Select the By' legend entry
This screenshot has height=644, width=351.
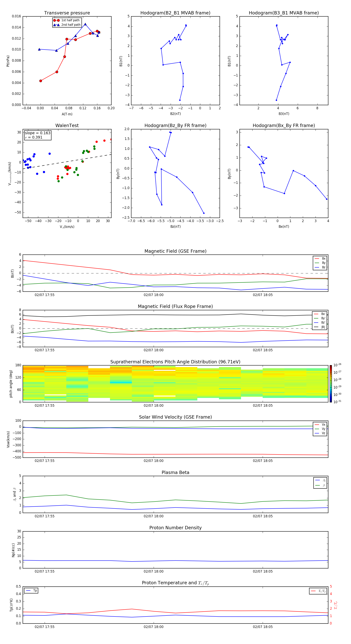320,318
